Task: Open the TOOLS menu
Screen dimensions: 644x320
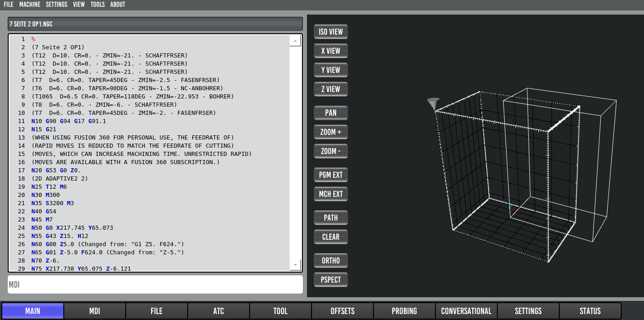Action: [x=97, y=5]
